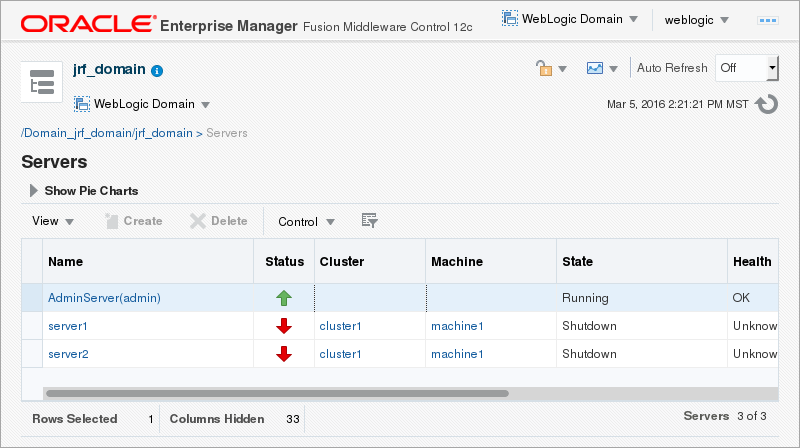Expand the Show Pie Charts section
The height and width of the screenshot is (448, 800).
34,190
